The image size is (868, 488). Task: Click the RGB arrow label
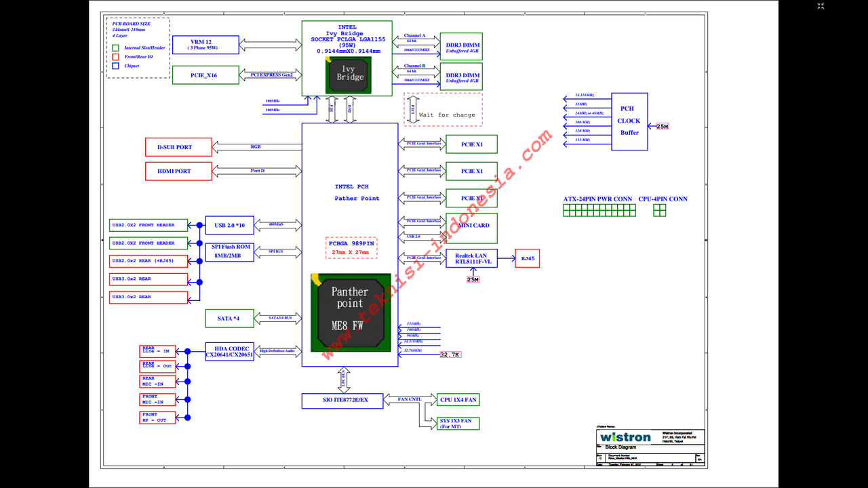click(x=256, y=146)
